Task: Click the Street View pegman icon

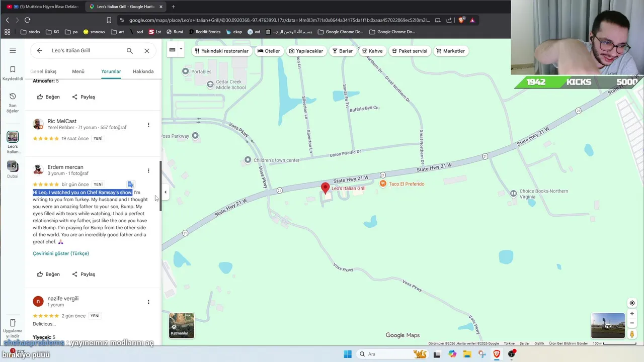Action: [632, 334]
